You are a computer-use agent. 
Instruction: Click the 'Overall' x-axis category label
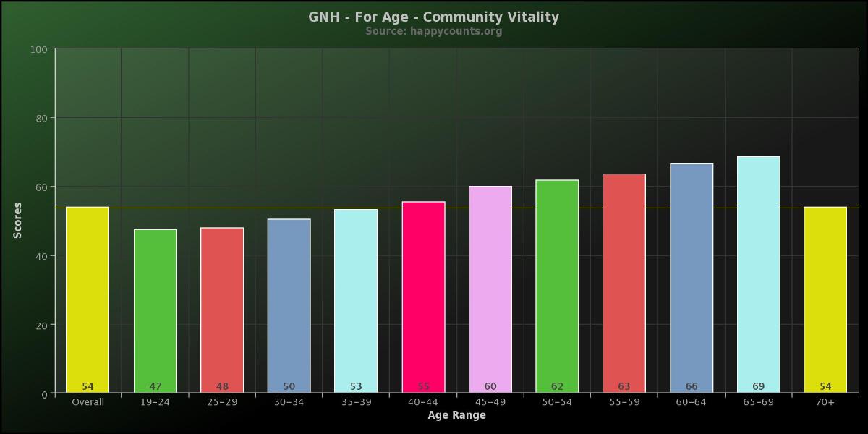88,402
